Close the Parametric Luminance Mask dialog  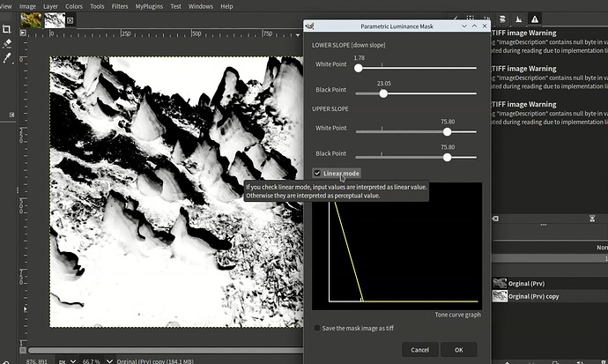click(485, 26)
